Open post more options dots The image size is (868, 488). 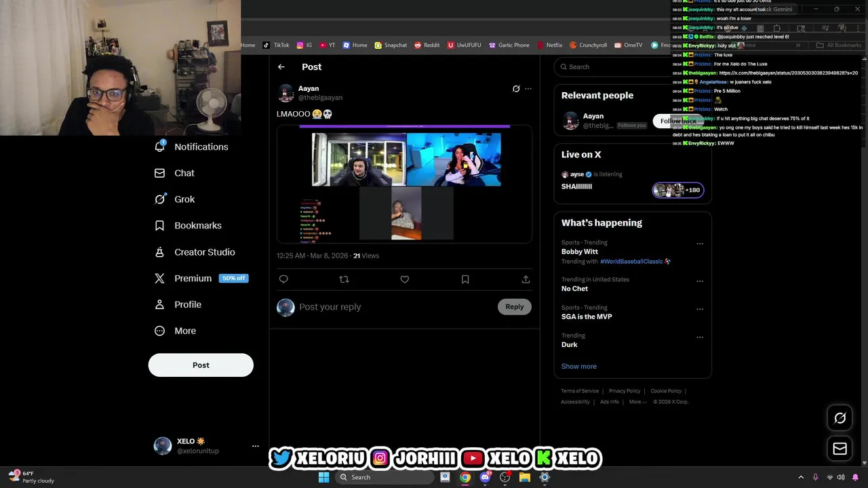click(528, 89)
